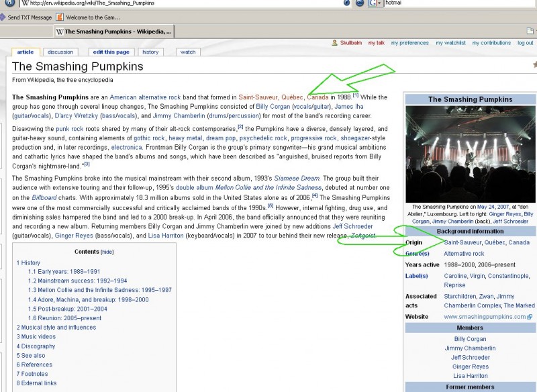
Task: Open the my talk link
Action: pyautogui.click(x=377, y=43)
